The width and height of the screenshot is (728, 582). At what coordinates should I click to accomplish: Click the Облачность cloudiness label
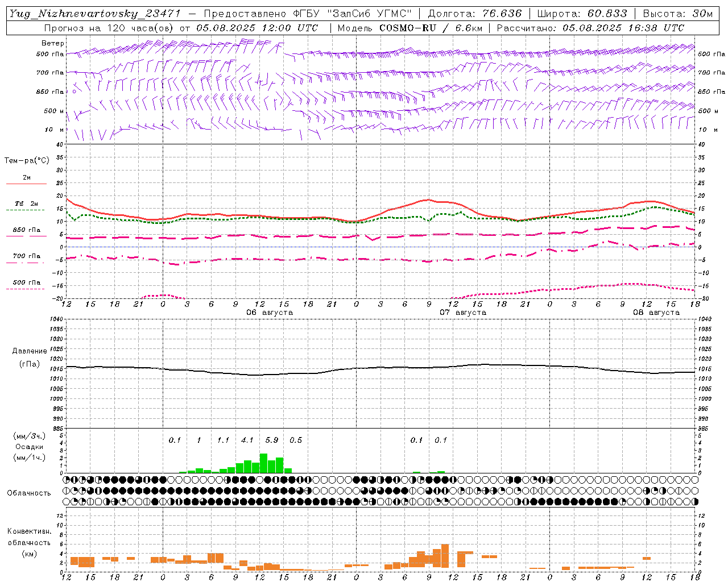pos(29,493)
